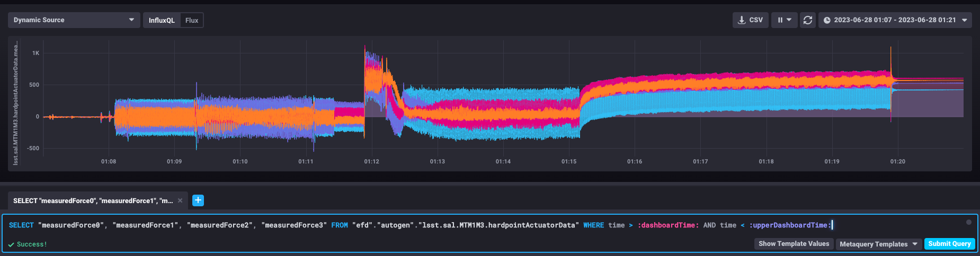Click Show Template Values button
The height and width of the screenshot is (256, 980).
pyautogui.click(x=794, y=244)
